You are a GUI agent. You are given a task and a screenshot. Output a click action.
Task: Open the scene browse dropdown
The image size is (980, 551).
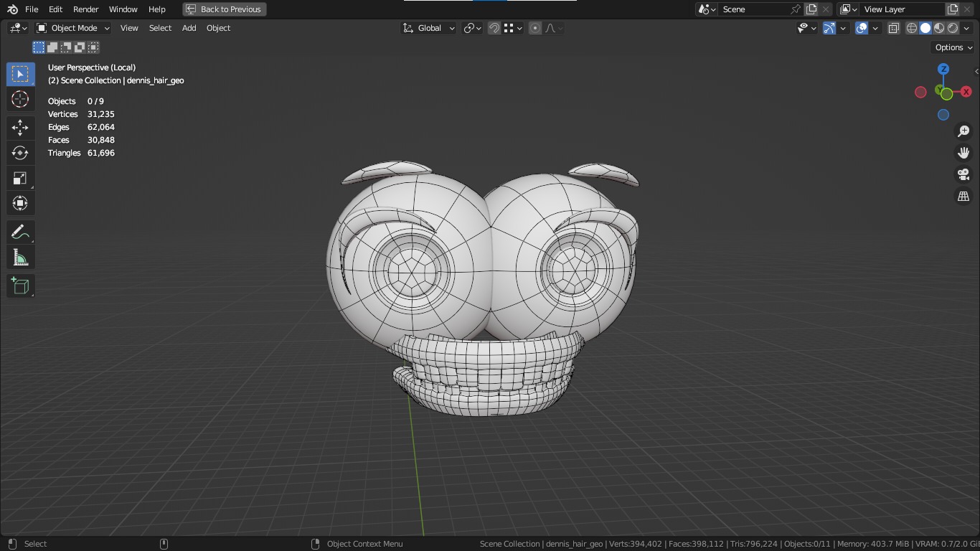(x=707, y=9)
